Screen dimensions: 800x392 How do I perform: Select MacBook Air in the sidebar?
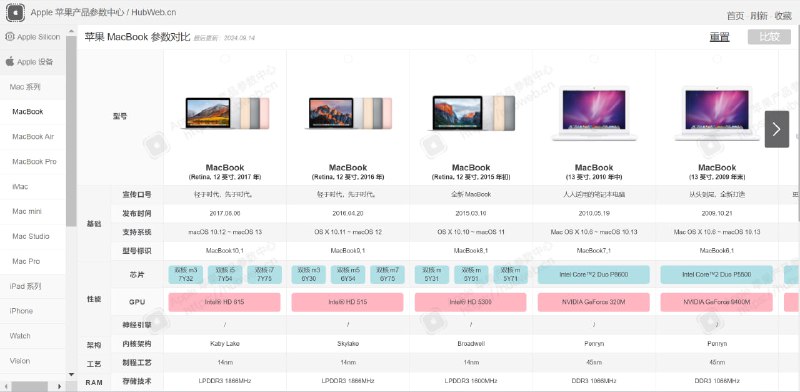(x=33, y=136)
